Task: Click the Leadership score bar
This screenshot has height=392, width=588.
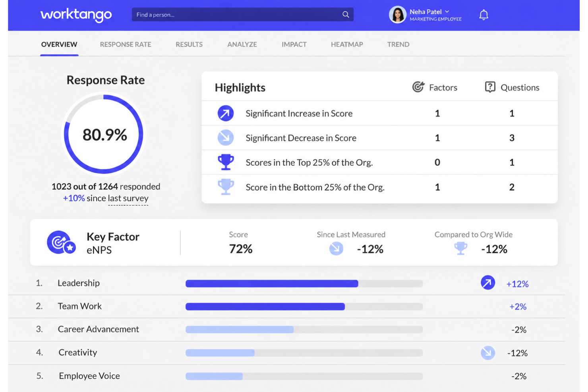Action: point(304,284)
